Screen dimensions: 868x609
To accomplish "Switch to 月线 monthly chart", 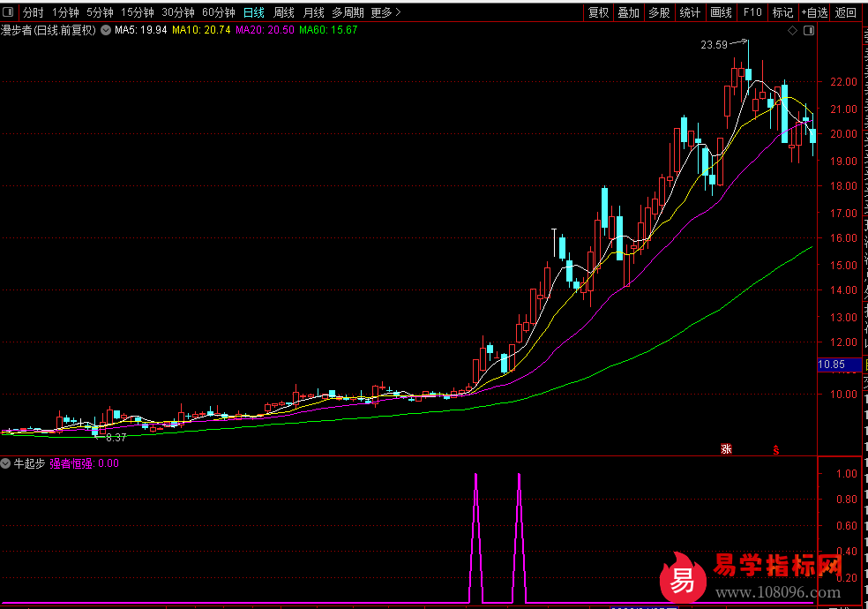I will 314,12.
